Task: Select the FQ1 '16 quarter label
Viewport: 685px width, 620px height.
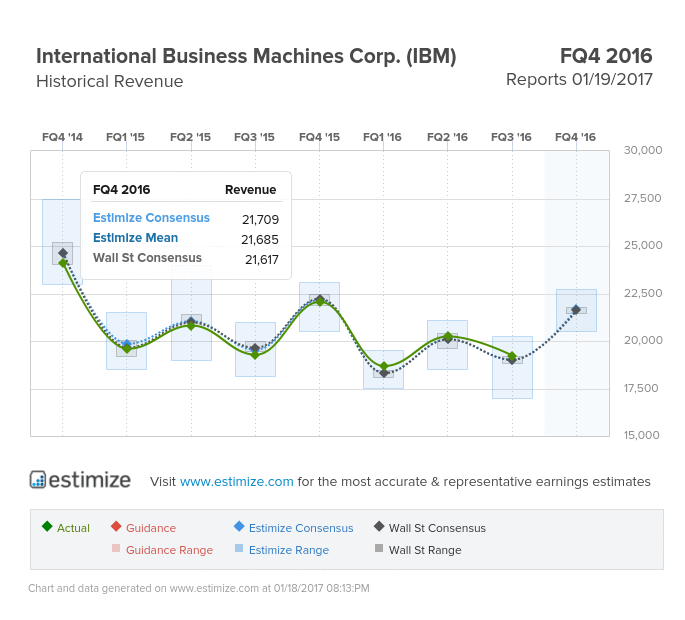Action: tap(382, 137)
